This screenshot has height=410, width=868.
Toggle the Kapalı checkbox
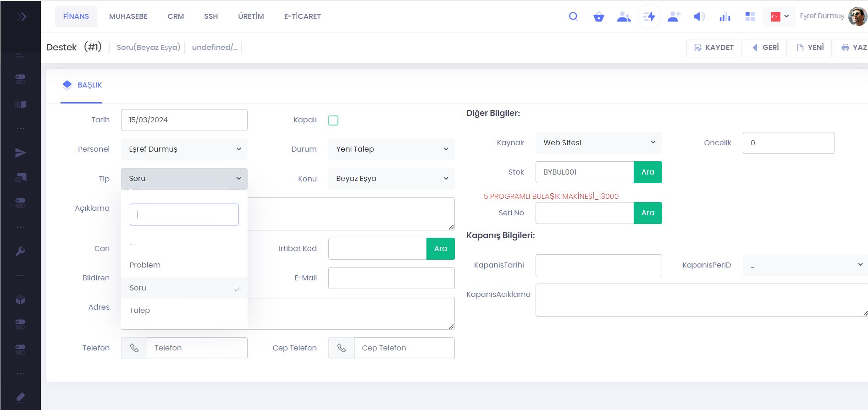pos(333,120)
